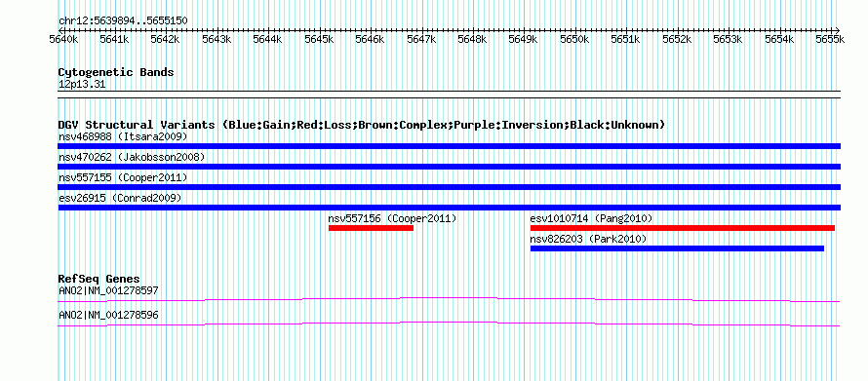Click the 5644k ruler tick label
The height and width of the screenshot is (381, 868).
click(x=268, y=39)
